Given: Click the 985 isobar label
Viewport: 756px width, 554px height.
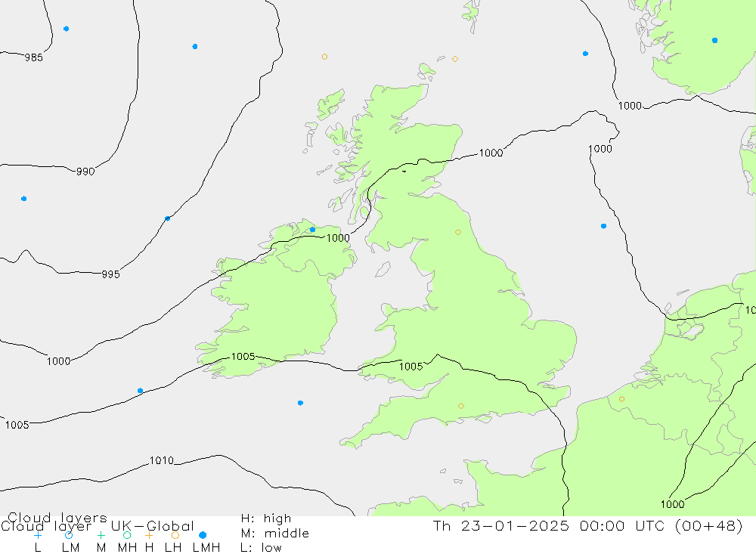Looking at the screenshot, I should point(34,58).
